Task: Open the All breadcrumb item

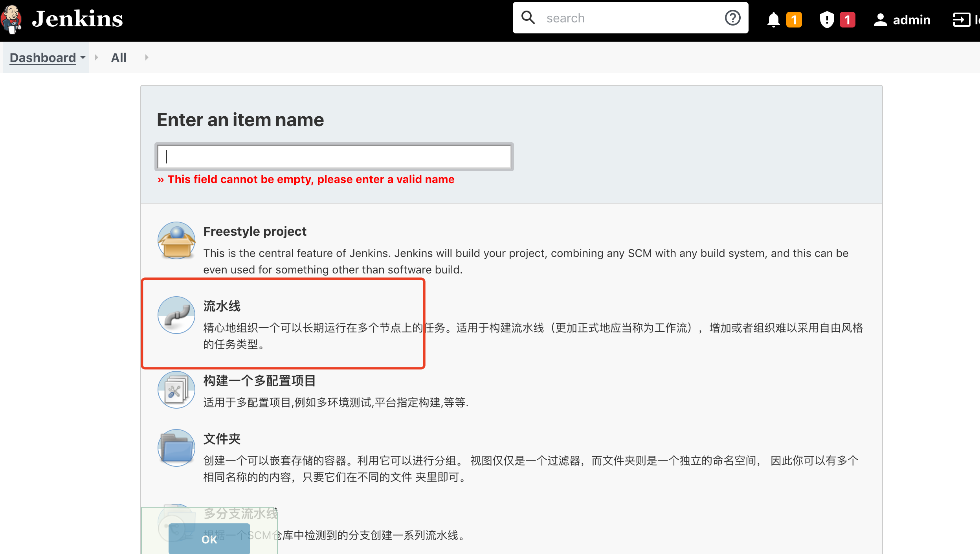Action: (x=119, y=58)
